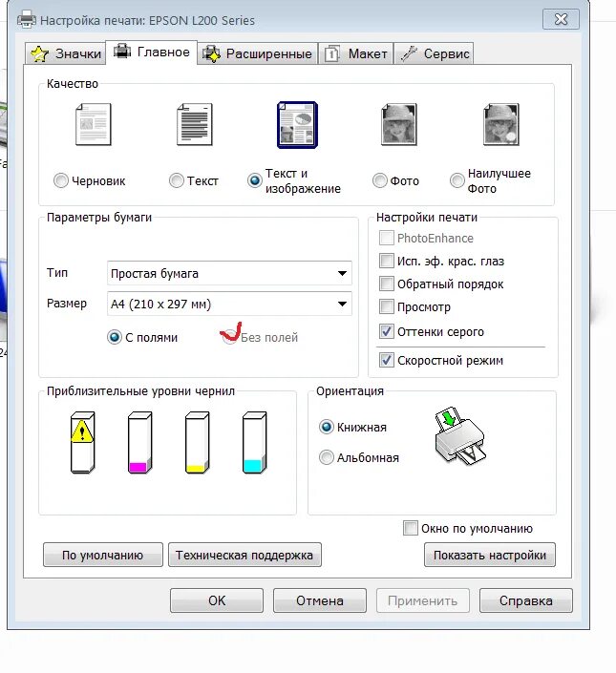The width and height of the screenshot is (616, 673).
Task: Switch to the Значки tab
Action: pos(65,53)
